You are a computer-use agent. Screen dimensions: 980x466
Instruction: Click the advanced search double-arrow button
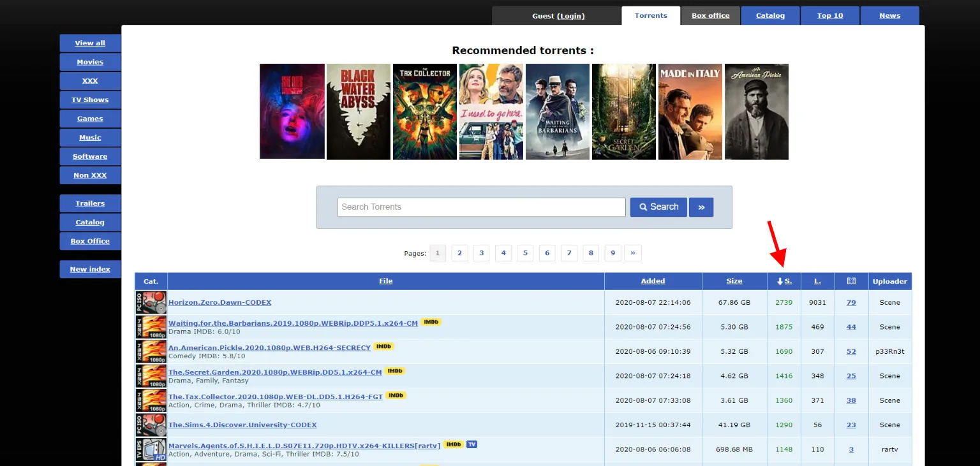[701, 207]
